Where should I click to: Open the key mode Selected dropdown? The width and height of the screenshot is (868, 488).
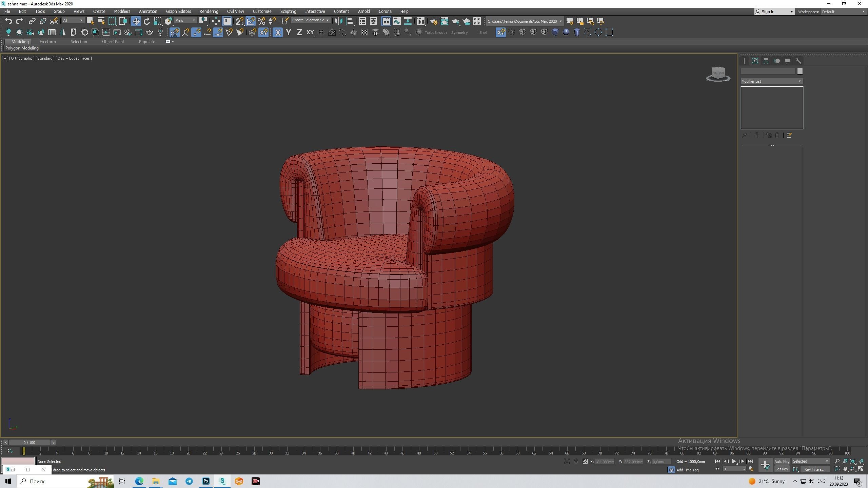(x=810, y=462)
